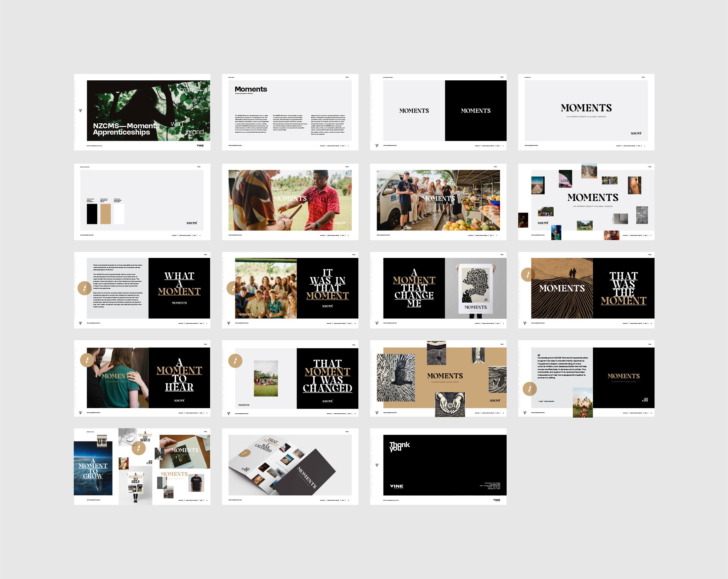Click the black color swatch
728x579 pixels.
click(92, 214)
